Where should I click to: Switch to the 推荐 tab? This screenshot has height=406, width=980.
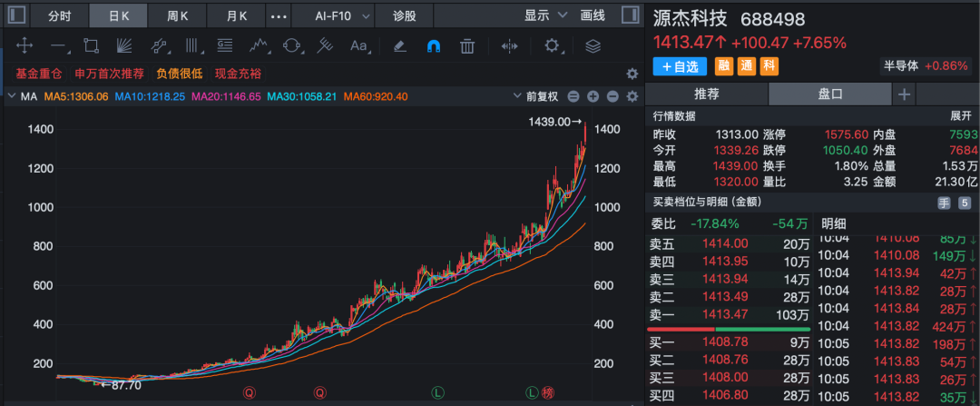pos(707,94)
